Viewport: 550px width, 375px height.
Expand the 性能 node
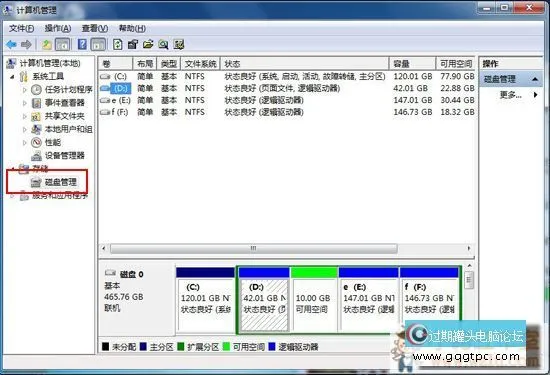click(x=25, y=142)
